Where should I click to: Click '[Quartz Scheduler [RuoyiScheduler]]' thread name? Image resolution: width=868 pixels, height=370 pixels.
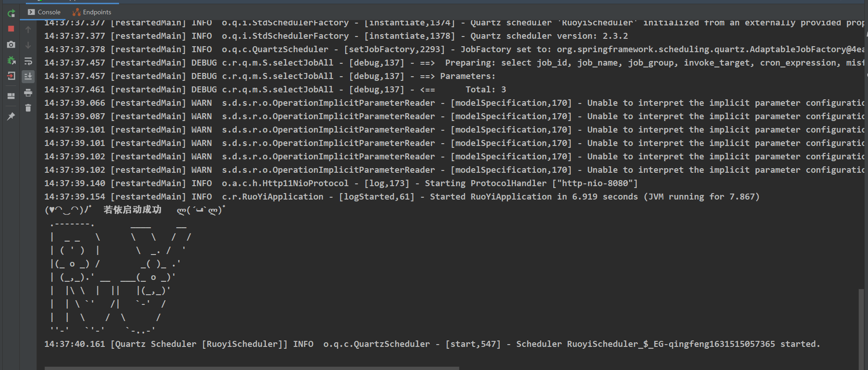point(199,344)
